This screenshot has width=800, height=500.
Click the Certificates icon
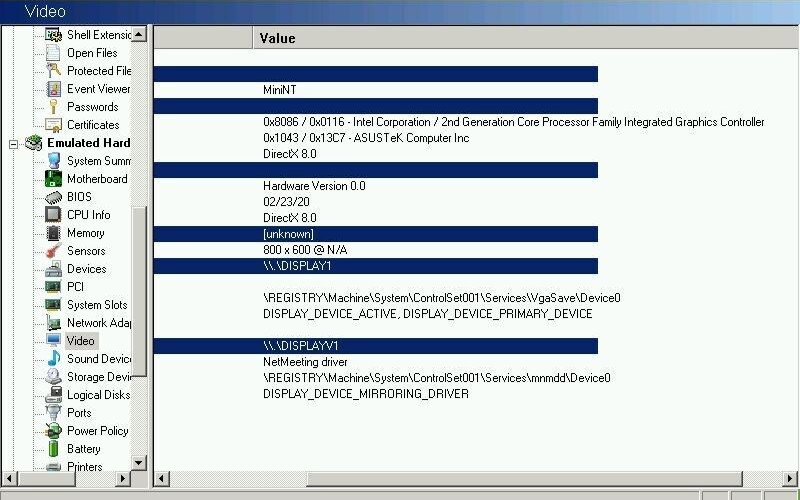coord(53,124)
